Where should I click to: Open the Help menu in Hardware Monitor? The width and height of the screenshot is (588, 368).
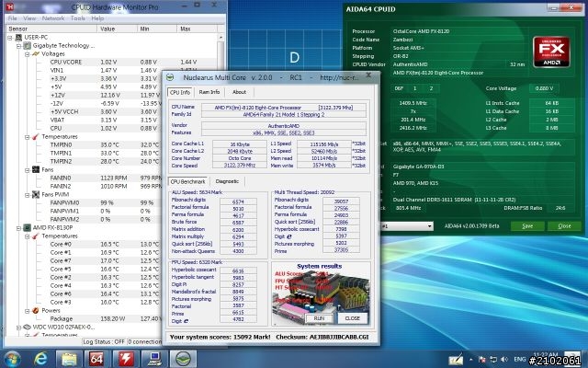coord(97,18)
